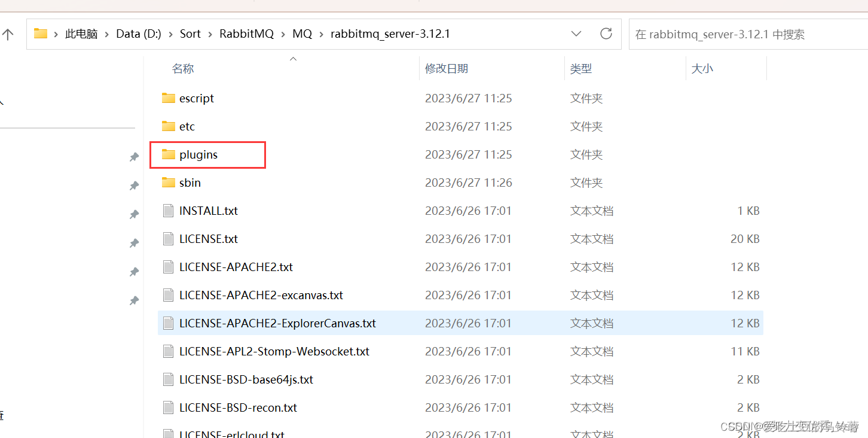Click 此电脑 in the breadcrumb path
This screenshot has height=438, width=868.
[81, 34]
